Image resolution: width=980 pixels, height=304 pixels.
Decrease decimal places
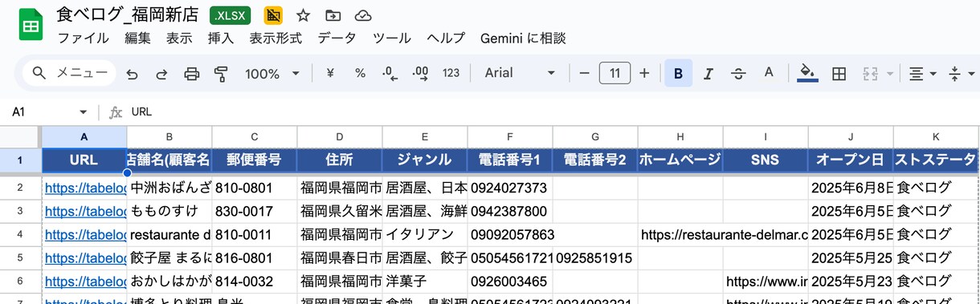coord(390,73)
